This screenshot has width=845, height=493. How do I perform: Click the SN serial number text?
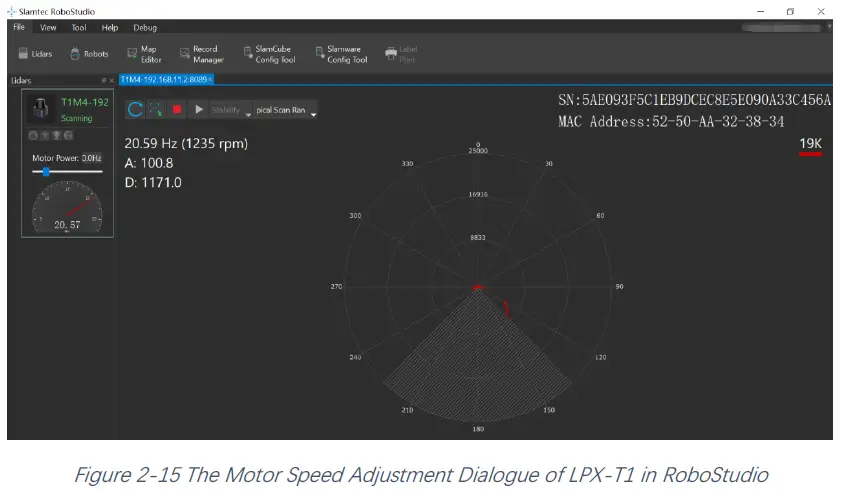[x=694, y=100]
